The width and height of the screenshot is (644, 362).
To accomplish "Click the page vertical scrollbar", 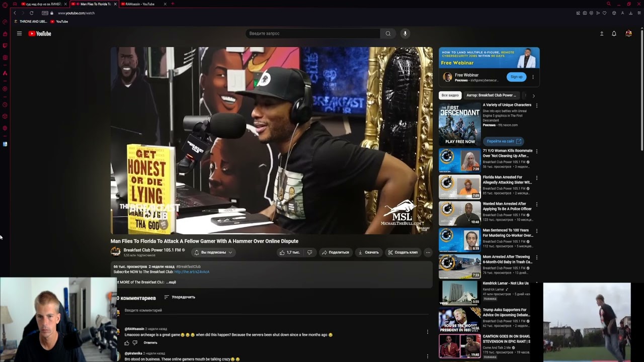I will pos(642,89).
